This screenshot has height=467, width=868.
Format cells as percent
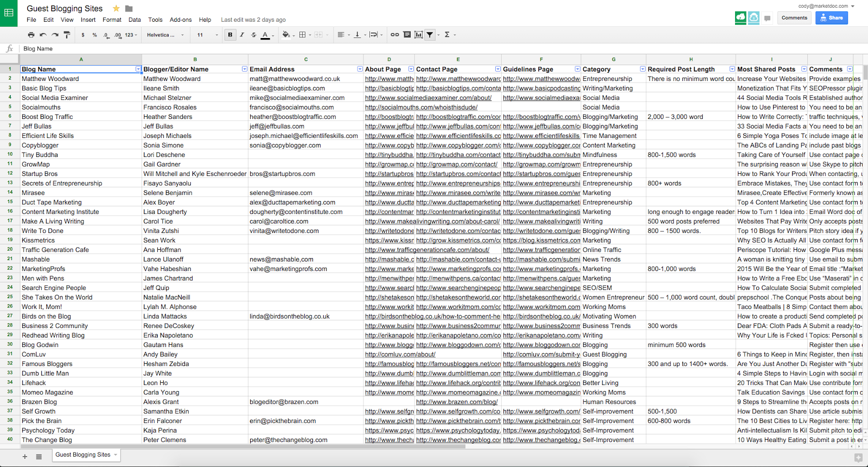tap(94, 35)
